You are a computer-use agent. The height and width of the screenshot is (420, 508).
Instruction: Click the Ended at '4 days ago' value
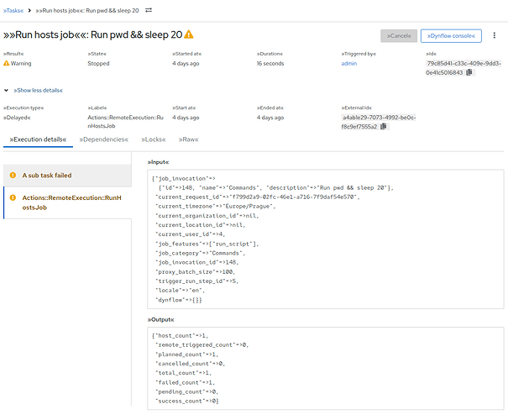[x=270, y=118]
